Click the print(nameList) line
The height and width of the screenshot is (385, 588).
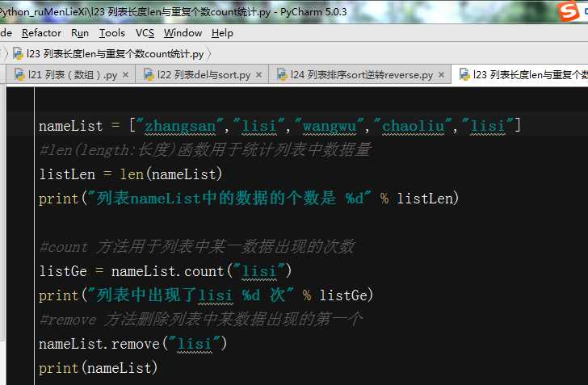pyautogui.click(x=99, y=368)
